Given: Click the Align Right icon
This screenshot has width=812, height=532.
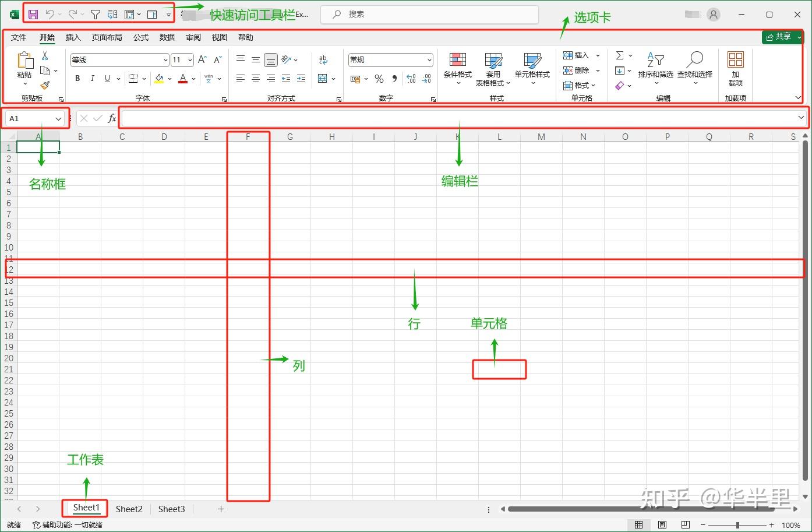Looking at the screenshot, I should [x=271, y=78].
